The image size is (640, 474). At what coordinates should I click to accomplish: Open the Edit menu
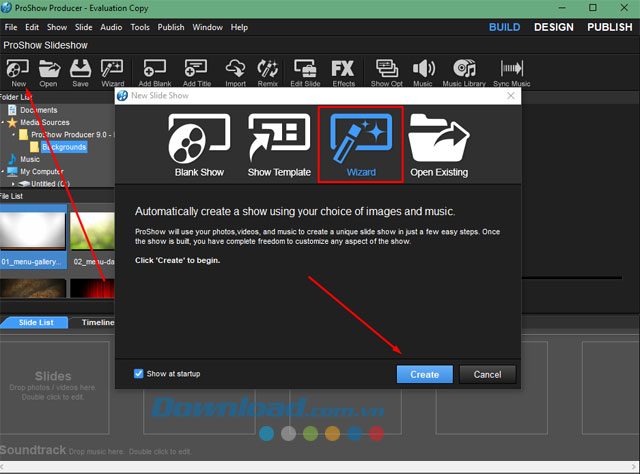[x=32, y=27]
